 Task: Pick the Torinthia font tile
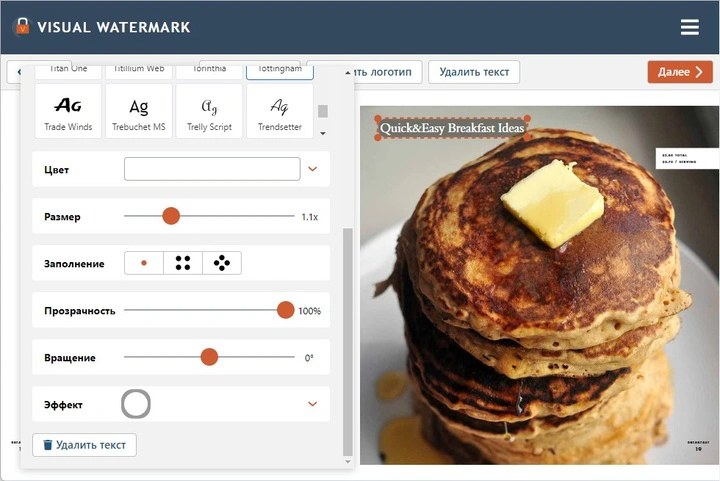point(209,72)
